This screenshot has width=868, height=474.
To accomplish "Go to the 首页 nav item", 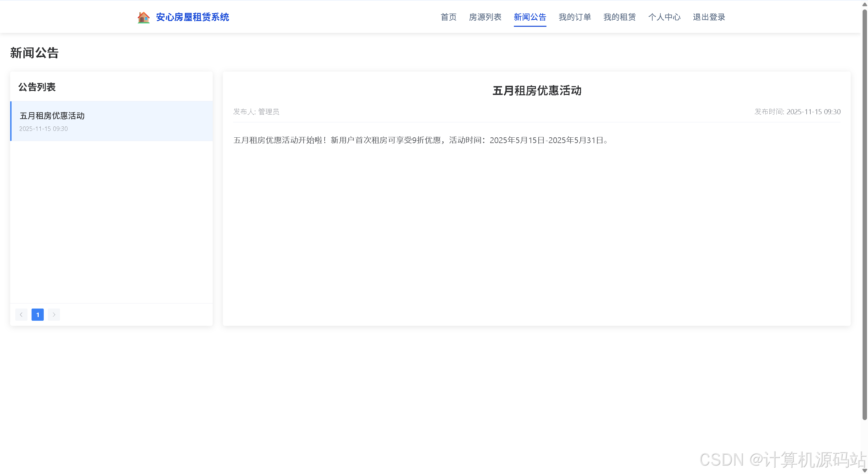I will click(448, 17).
